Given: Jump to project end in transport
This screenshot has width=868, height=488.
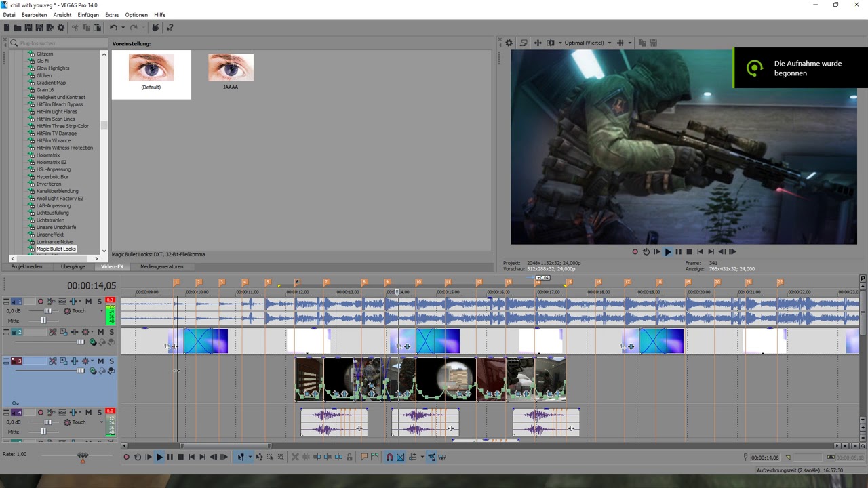Looking at the screenshot, I should (x=201, y=457).
